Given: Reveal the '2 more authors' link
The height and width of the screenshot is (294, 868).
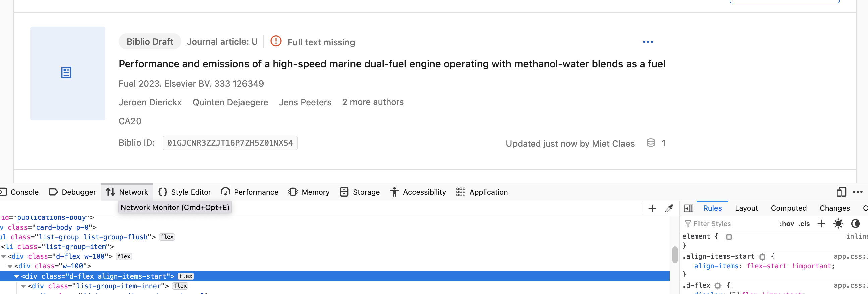Looking at the screenshot, I should coord(373,102).
